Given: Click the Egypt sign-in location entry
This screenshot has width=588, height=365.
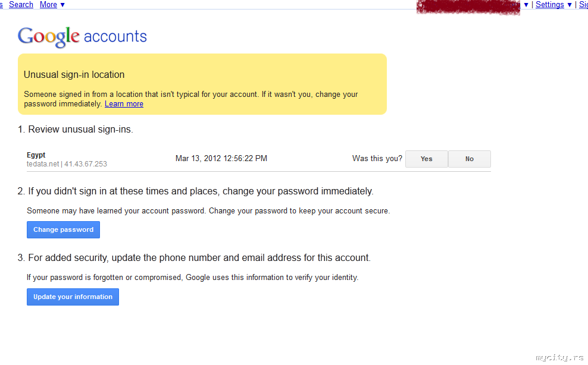Looking at the screenshot, I should pyautogui.click(x=36, y=155).
